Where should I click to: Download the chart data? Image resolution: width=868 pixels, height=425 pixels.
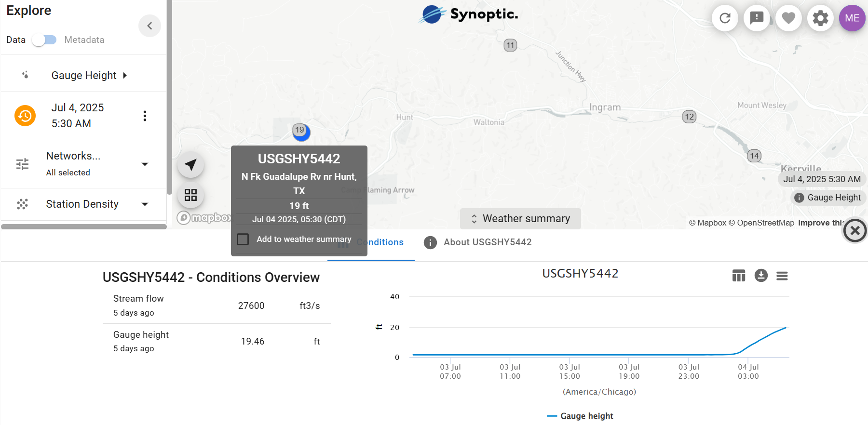click(761, 276)
